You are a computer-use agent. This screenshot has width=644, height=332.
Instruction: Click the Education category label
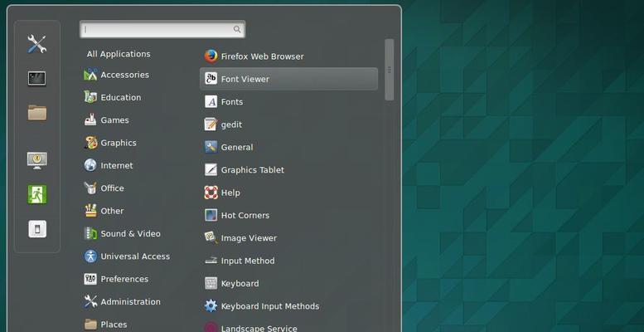coord(121,97)
